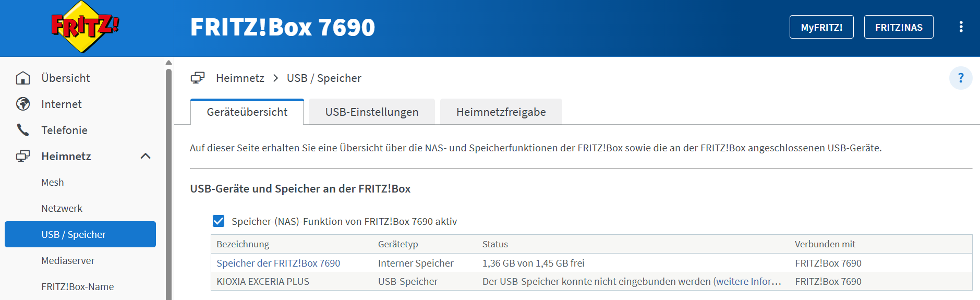
Task: Click the Übersicht house icon
Action: (x=23, y=78)
